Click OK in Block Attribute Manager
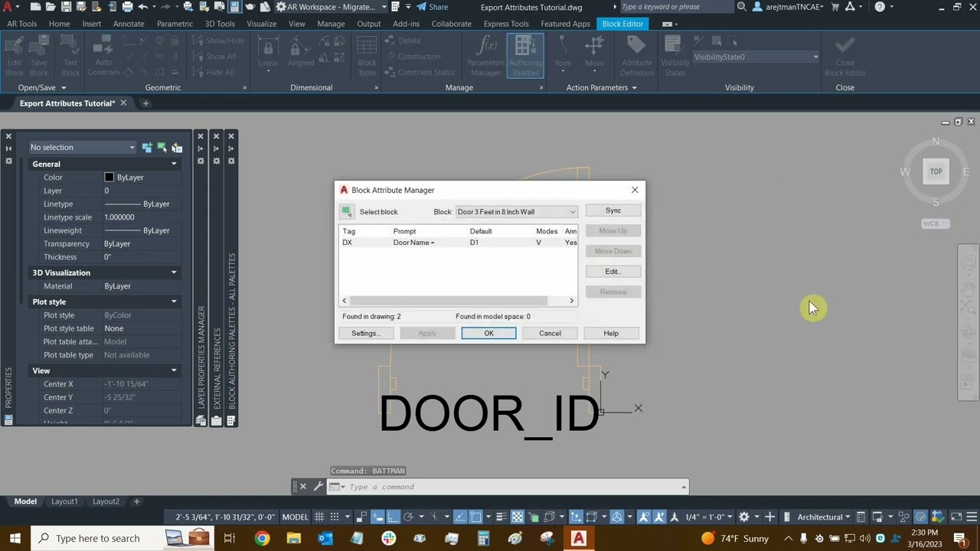The image size is (980, 551). [x=488, y=334]
